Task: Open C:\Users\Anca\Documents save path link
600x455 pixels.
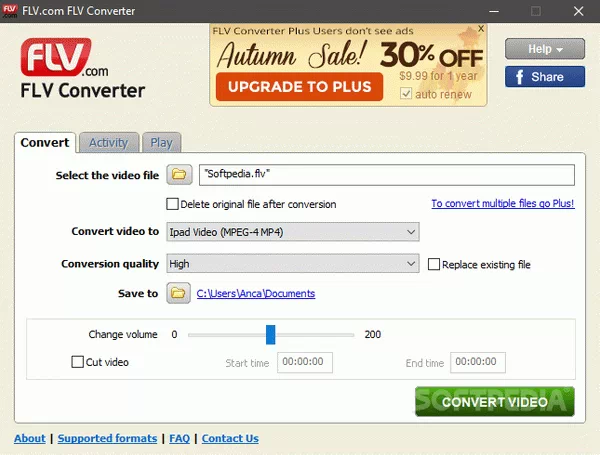Action: tap(256, 294)
